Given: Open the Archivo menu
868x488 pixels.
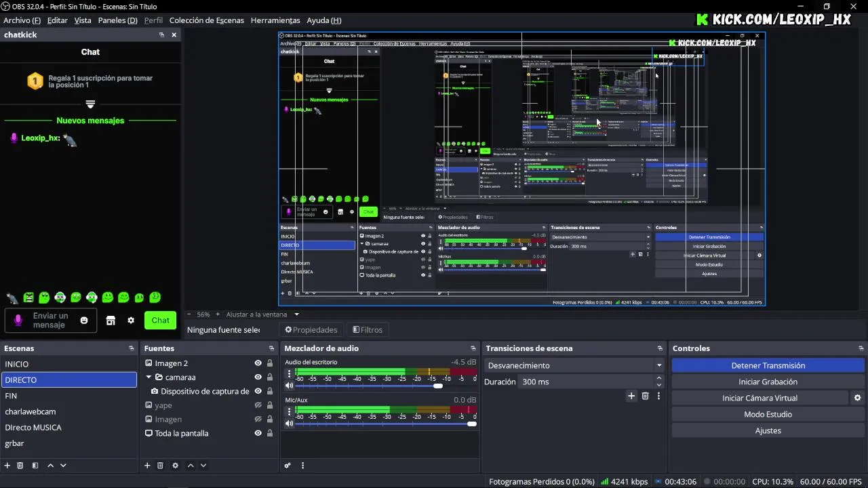Looking at the screenshot, I should click(22, 20).
